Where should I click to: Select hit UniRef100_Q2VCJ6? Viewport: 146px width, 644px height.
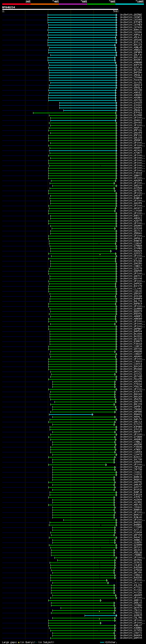(131, 67)
